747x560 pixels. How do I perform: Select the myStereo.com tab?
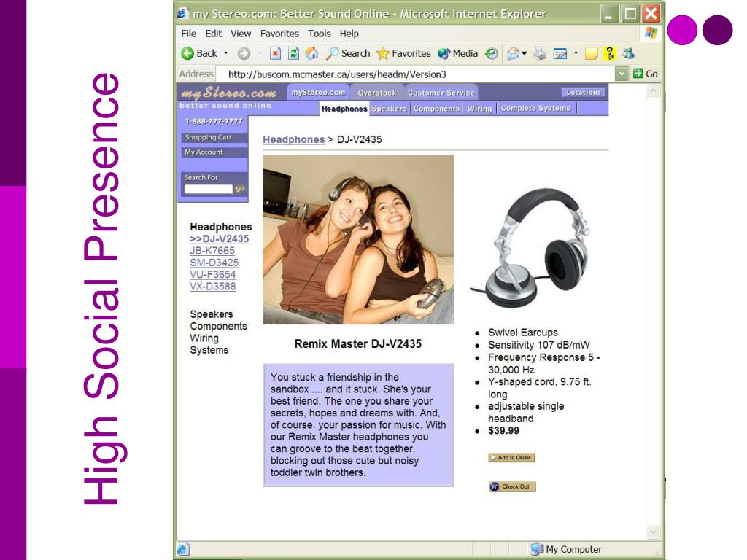pyautogui.click(x=318, y=93)
